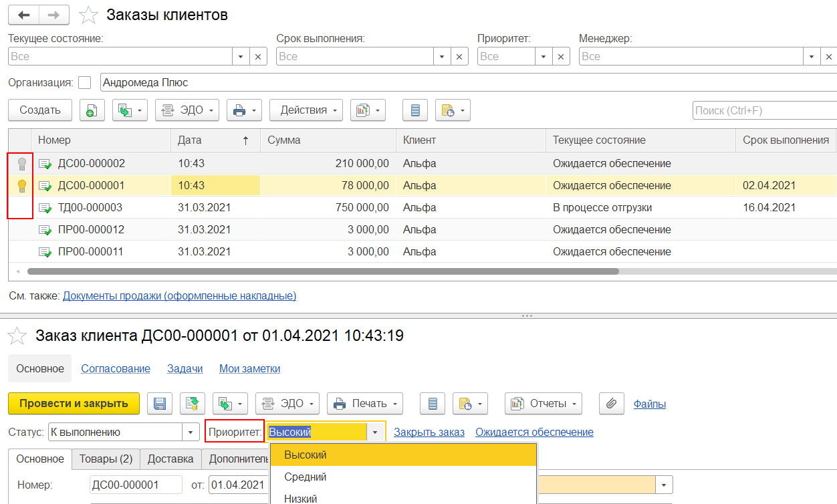837x504 pixels.
Task: Click the copy document icon next to Создать
Action: click(x=92, y=110)
